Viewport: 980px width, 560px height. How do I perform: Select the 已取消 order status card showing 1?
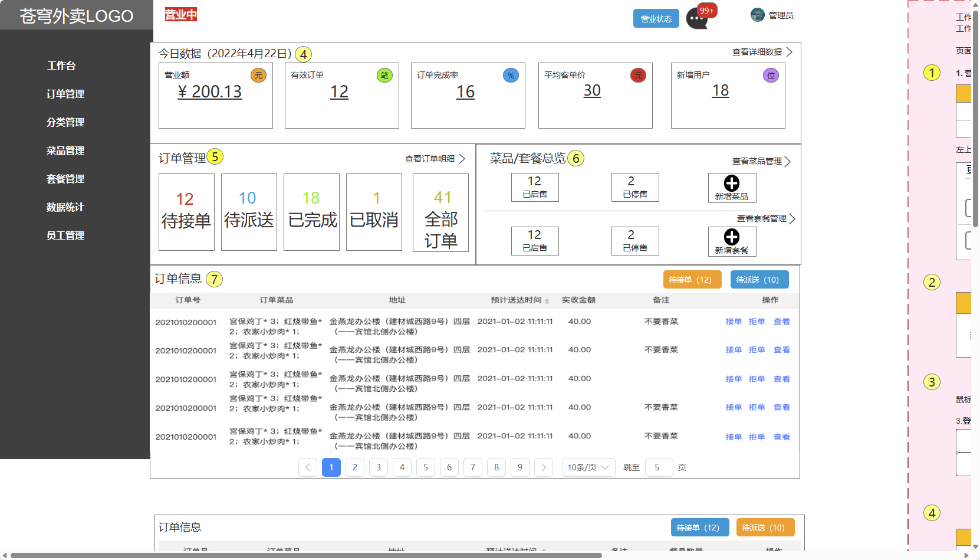pyautogui.click(x=374, y=212)
